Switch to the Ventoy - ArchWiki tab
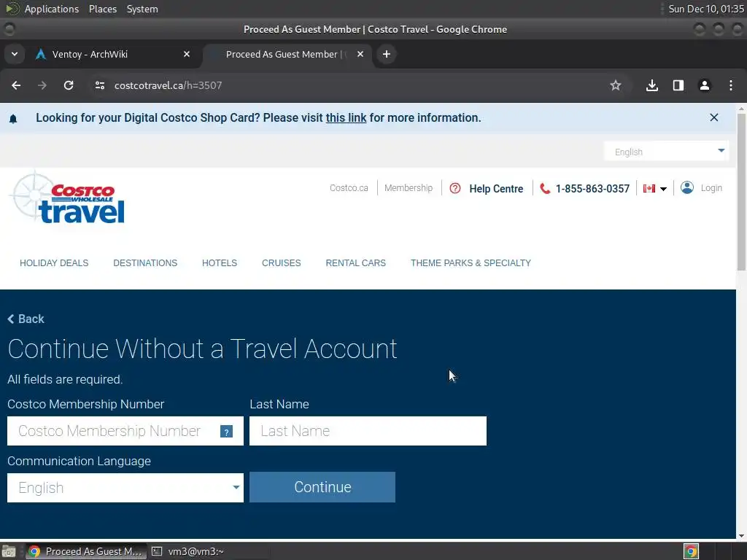This screenshot has height=560, width=747. (112, 54)
